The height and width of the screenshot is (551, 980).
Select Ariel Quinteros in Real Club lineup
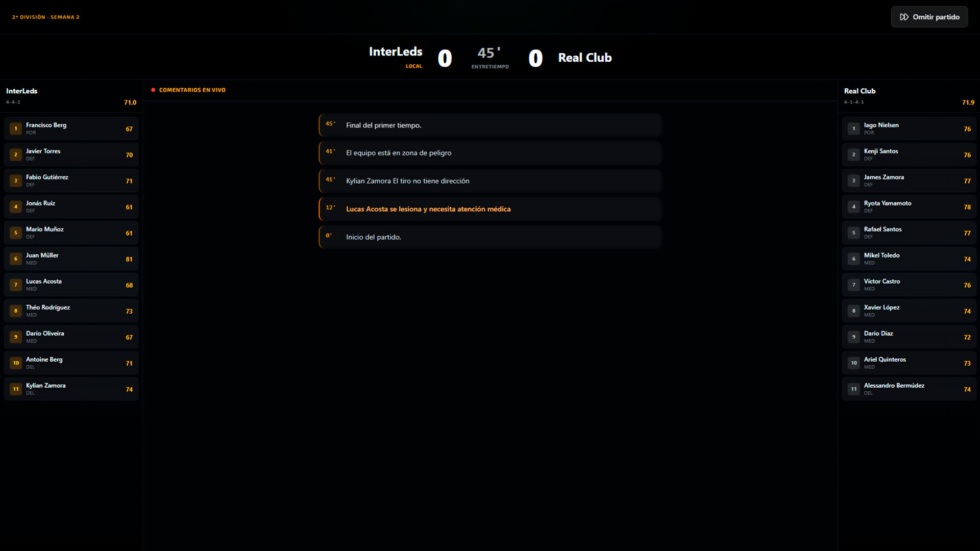(909, 363)
